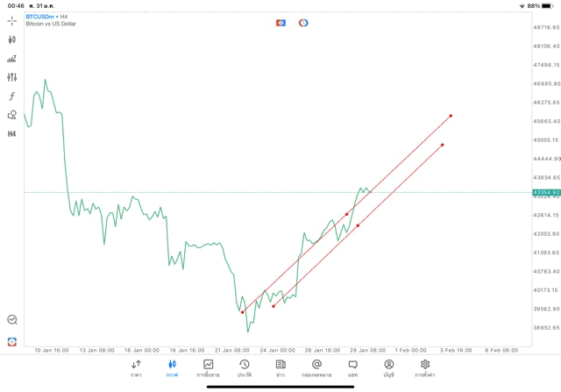Select the upper red trendline endpoint

click(451, 116)
